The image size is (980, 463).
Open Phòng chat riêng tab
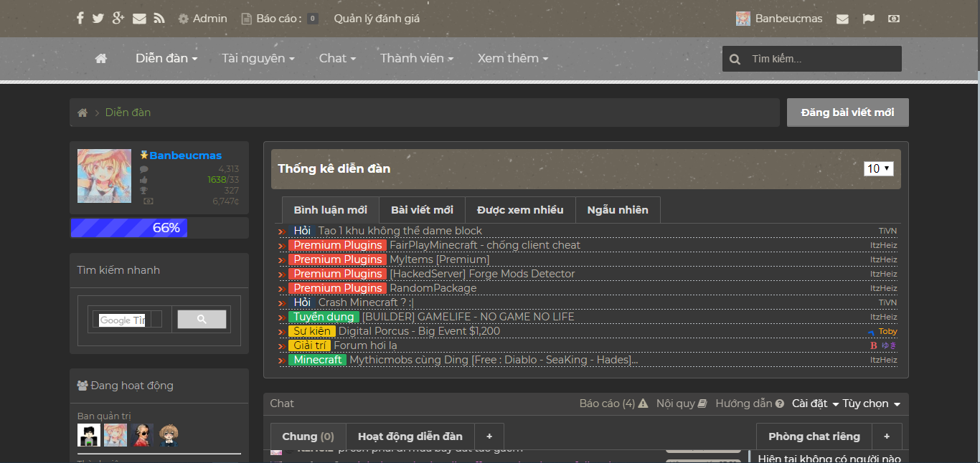(x=814, y=436)
